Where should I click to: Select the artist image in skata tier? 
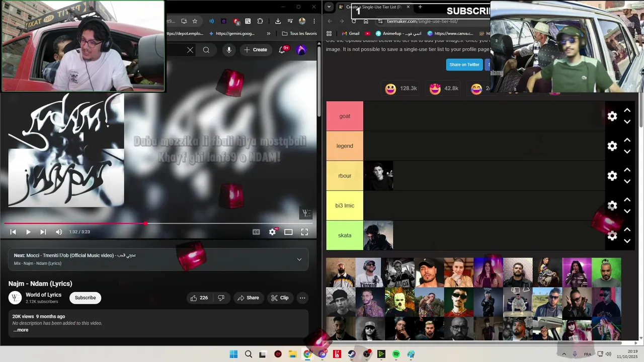pyautogui.click(x=378, y=235)
